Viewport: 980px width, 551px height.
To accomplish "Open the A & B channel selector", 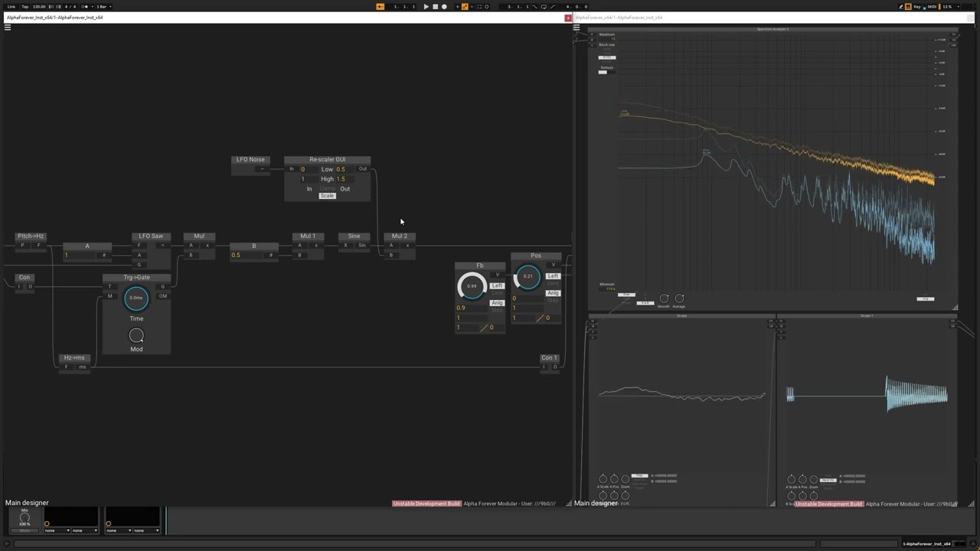I will [x=645, y=303].
